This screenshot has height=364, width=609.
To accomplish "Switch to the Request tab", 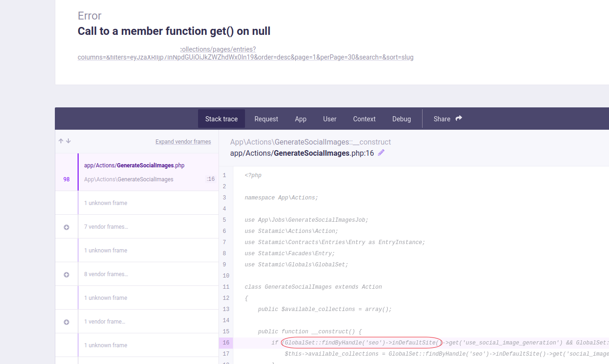I will coord(266,119).
